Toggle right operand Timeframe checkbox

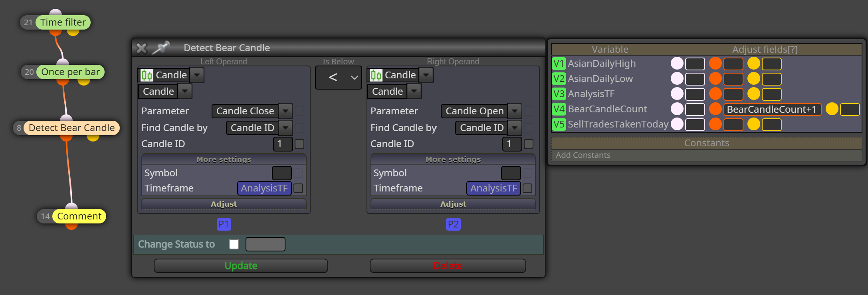coord(527,188)
